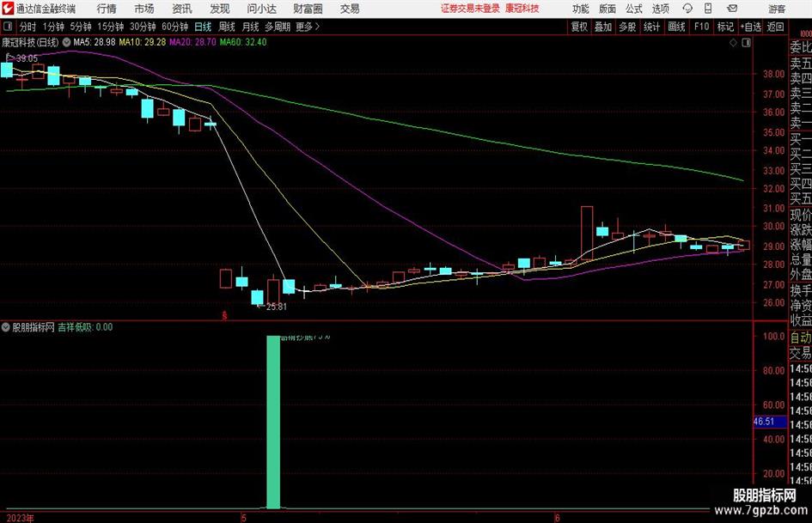Open MA indicator settings beside 康冠科技(日线)
The image size is (812, 523).
coord(66,42)
